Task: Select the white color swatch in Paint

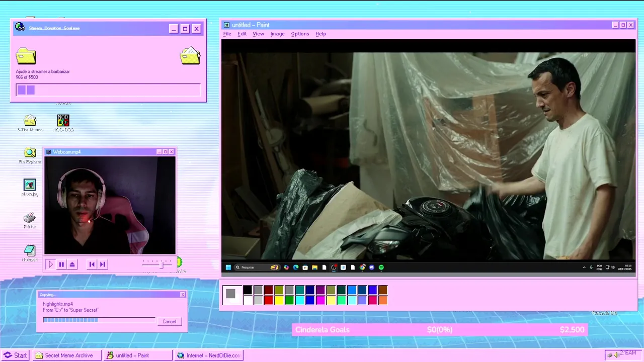Action: point(248,300)
